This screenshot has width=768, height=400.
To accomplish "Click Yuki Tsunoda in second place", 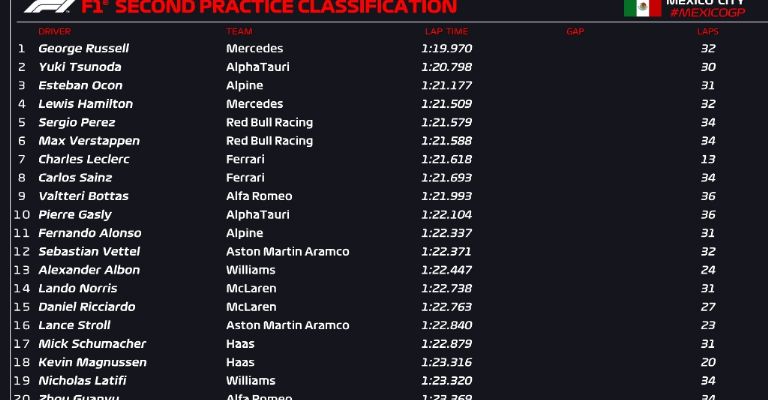I will 80,67.
